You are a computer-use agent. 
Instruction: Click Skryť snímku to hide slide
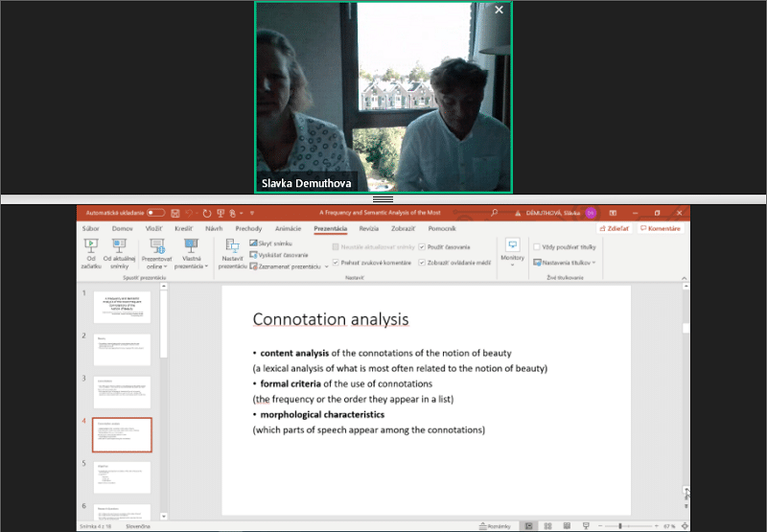pyautogui.click(x=272, y=244)
